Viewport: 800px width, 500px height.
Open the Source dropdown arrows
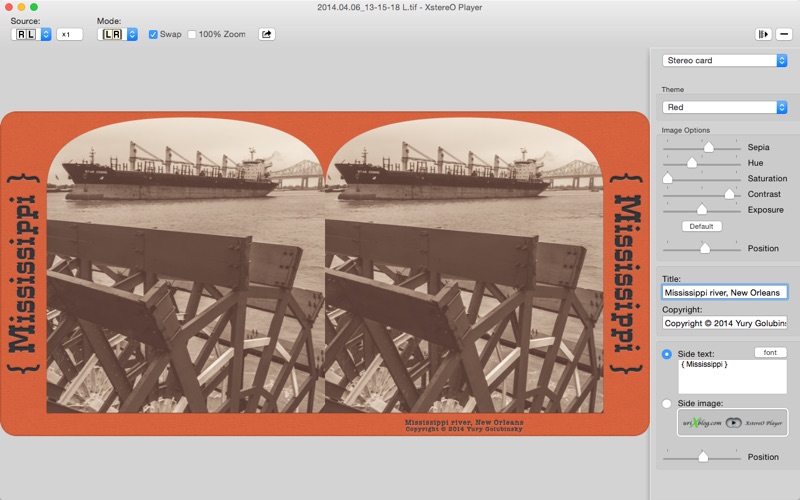coord(46,34)
